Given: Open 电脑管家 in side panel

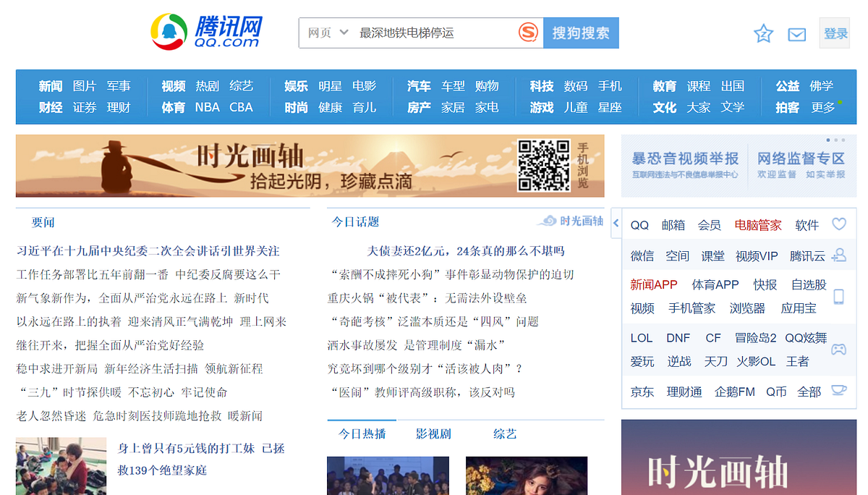Looking at the screenshot, I should point(758,225).
